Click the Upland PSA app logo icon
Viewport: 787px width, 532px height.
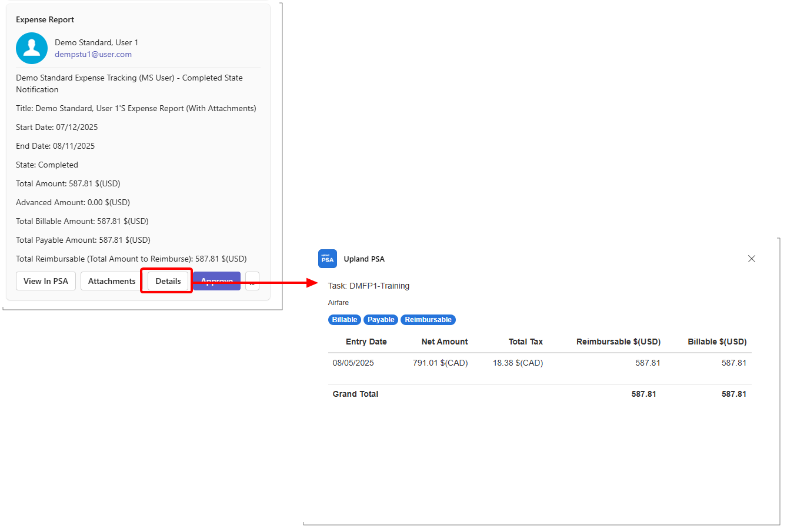coord(327,259)
